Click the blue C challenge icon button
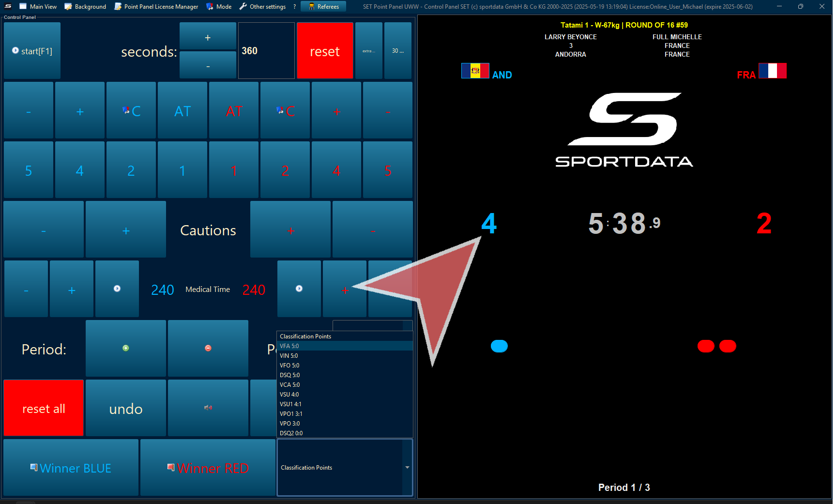The image size is (837, 504). tap(131, 110)
